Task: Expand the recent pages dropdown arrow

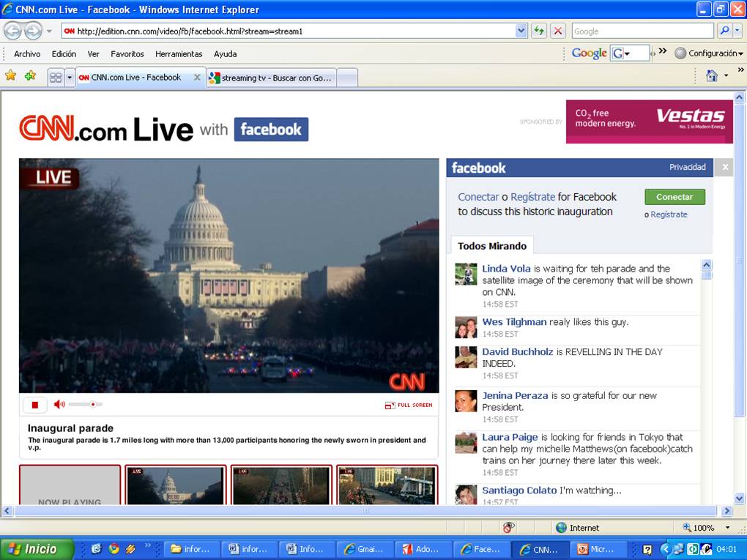Action: tap(49, 31)
